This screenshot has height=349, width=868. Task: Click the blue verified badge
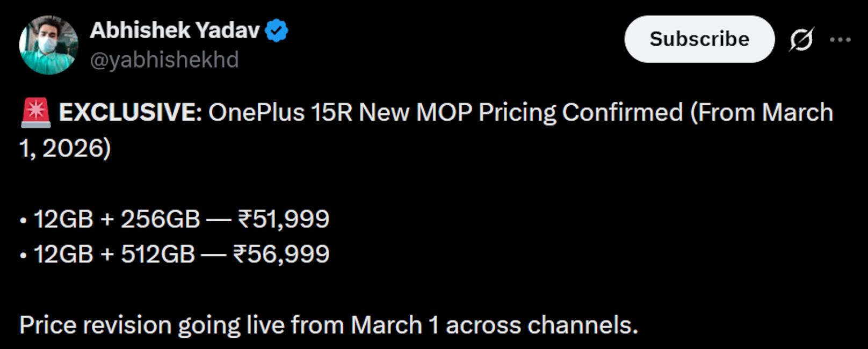[277, 31]
